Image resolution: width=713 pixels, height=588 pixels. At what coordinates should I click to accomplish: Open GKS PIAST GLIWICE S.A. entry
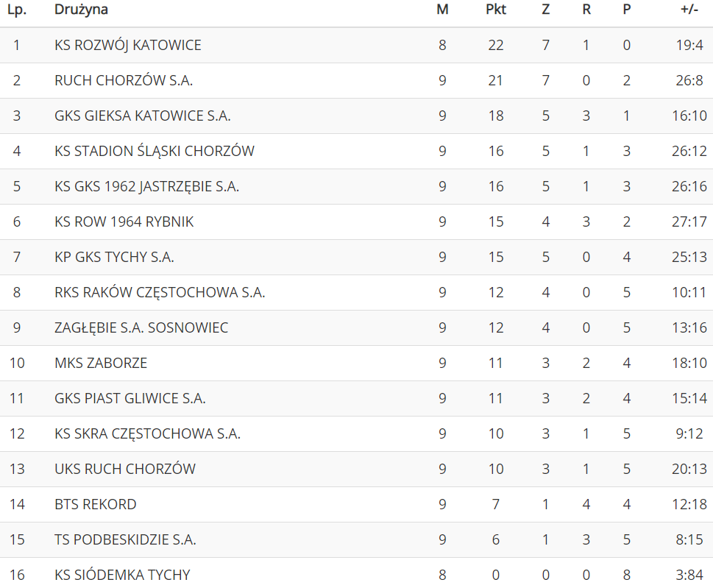tap(130, 398)
